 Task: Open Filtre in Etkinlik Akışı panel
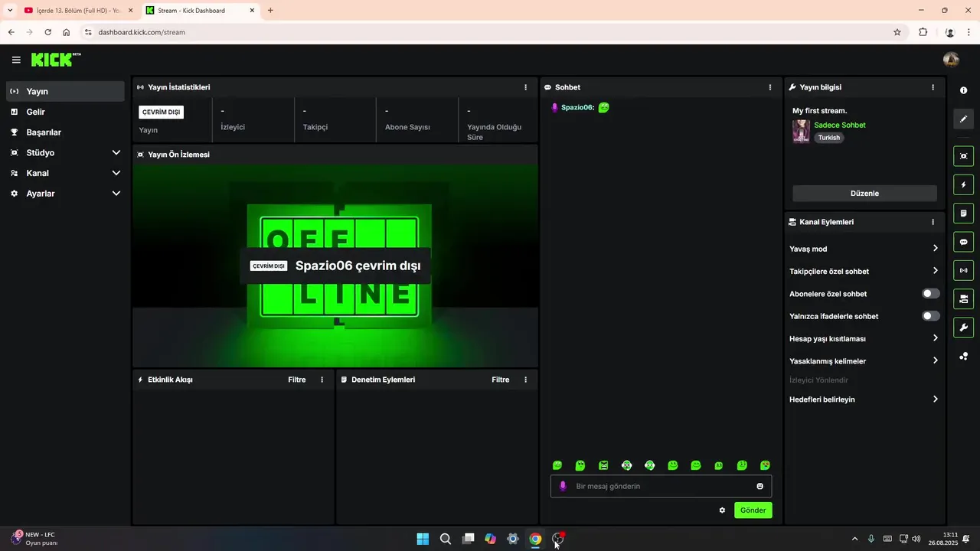(297, 380)
